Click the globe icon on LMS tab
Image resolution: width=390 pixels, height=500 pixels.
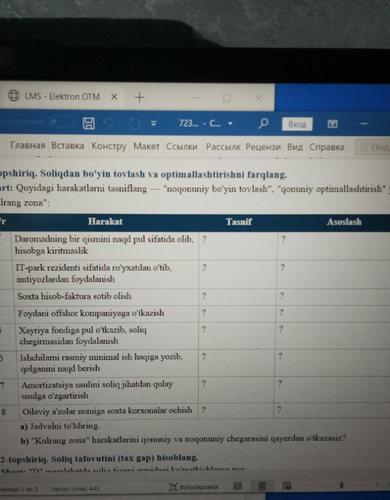(x=14, y=96)
